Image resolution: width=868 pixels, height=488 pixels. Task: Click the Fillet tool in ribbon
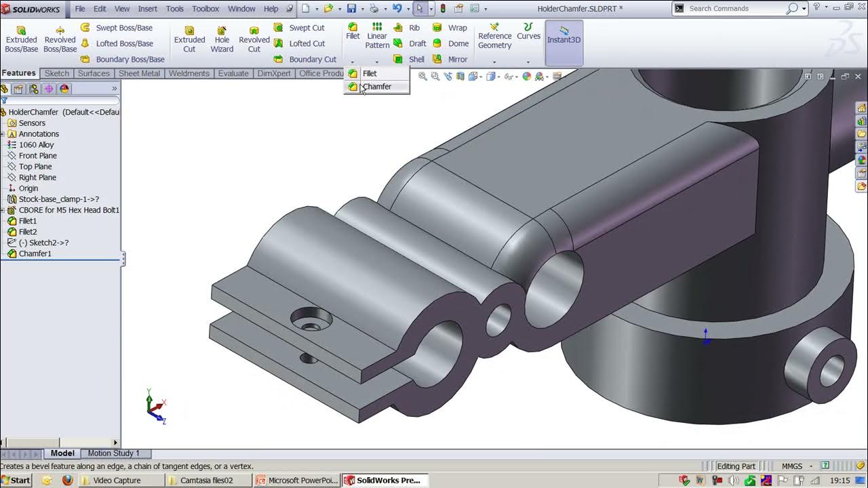click(353, 31)
